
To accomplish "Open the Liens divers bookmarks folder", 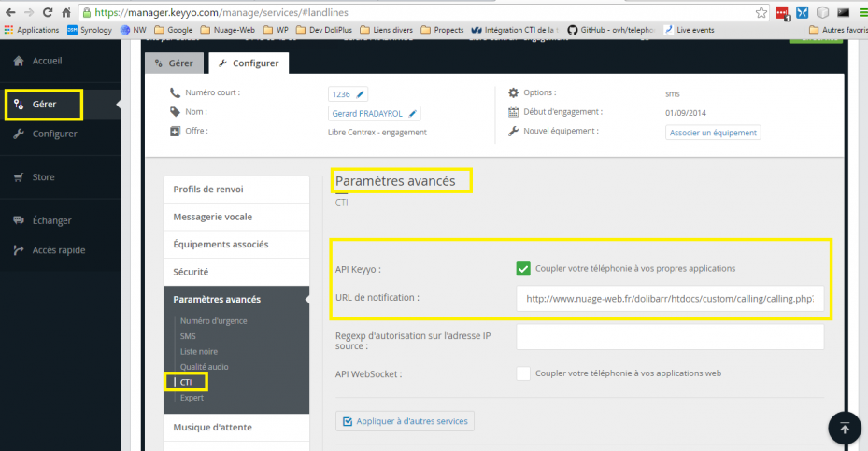I will click(x=387, y=30).
